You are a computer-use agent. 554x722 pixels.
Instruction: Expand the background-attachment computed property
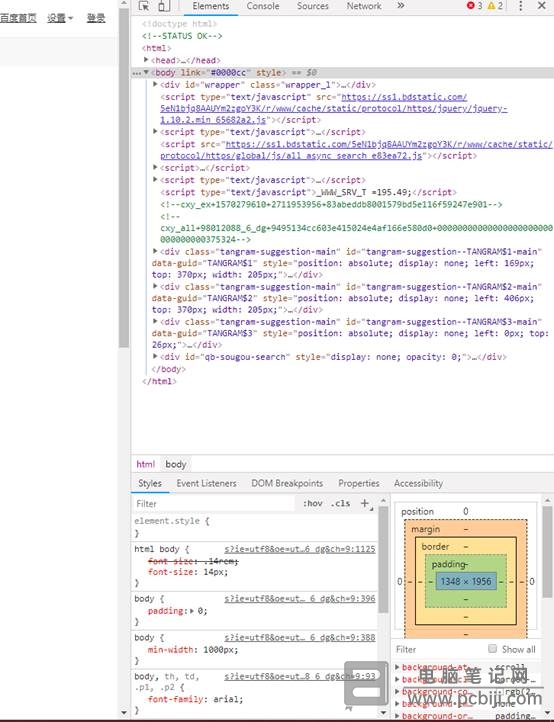[397, 667]
